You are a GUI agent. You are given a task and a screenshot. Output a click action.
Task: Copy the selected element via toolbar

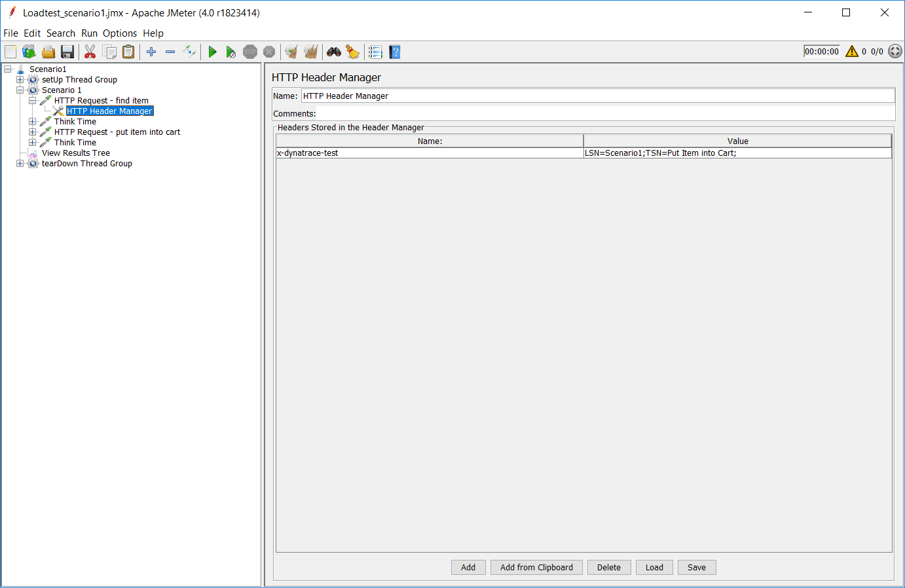tap(109, 52)
